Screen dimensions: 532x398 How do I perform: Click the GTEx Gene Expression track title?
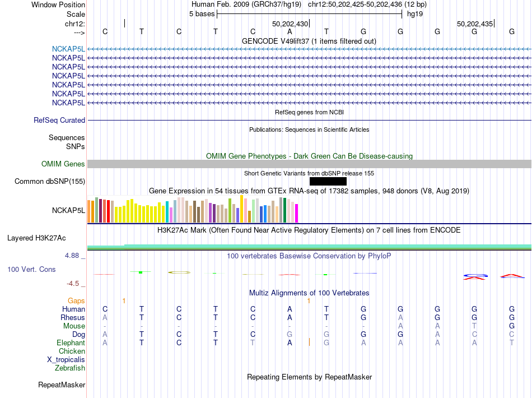click(x=309, y=191)
